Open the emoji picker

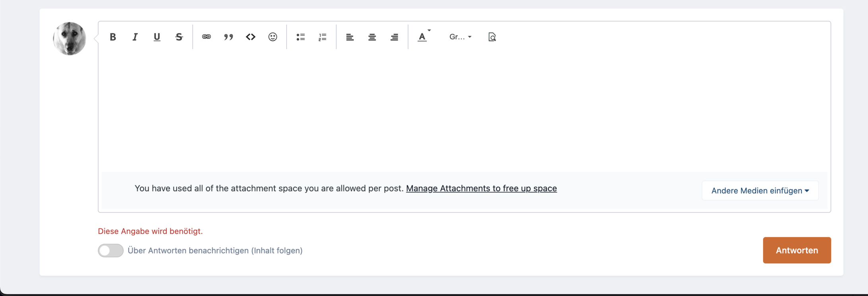(273, 37)
